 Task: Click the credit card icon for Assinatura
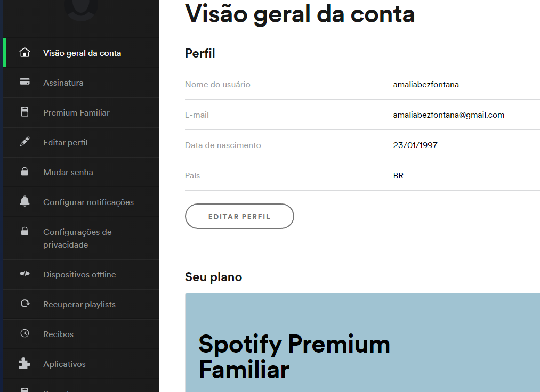tap(25, 82)
